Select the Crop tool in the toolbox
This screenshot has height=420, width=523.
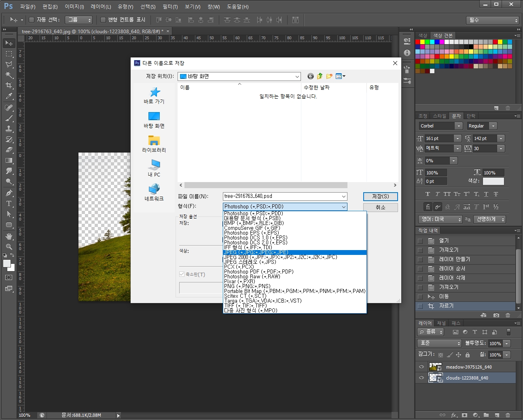click(x=9, y=85)
